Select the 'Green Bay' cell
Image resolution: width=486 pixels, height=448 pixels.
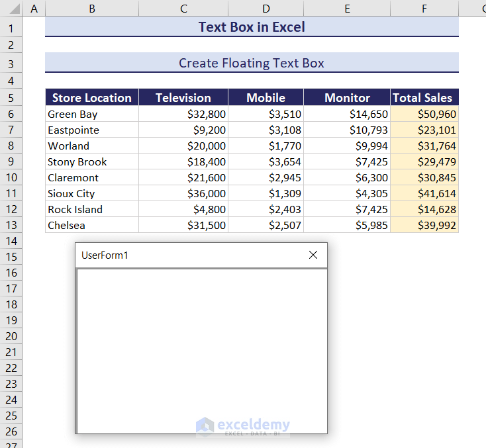[92, 114]
